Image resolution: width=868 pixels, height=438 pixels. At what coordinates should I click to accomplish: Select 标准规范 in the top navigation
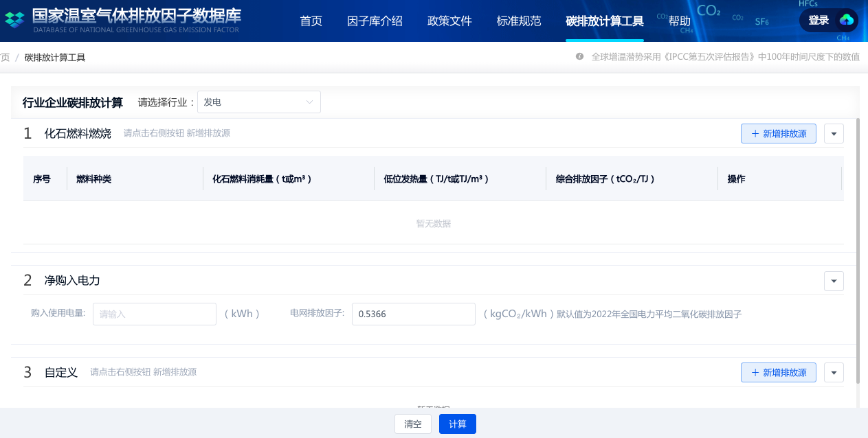[519, 21]
